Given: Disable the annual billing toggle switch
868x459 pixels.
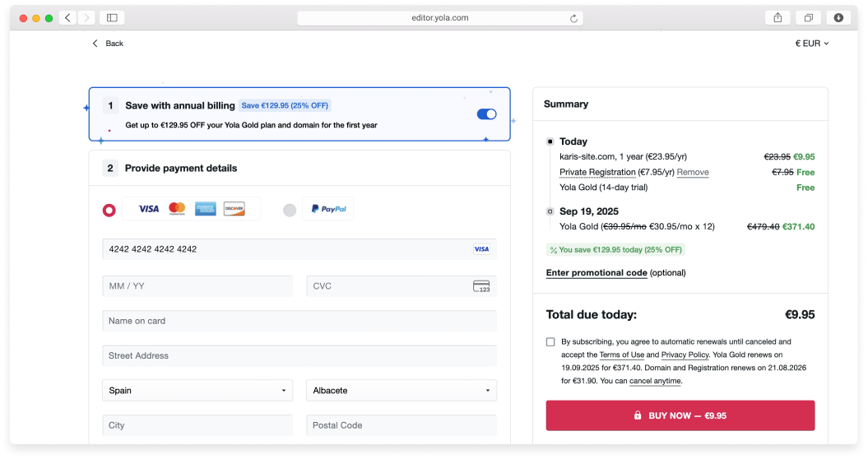Looking at the screenshot, I should [486, 114].
